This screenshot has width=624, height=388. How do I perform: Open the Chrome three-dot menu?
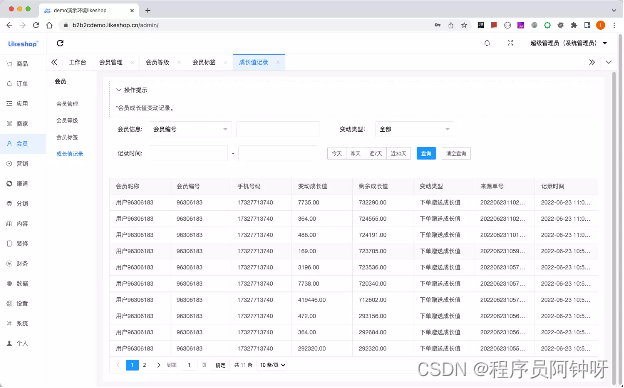point(614,25)
